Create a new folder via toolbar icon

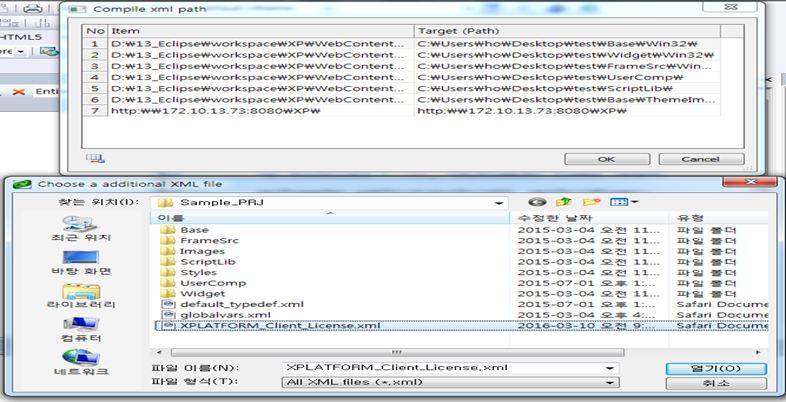tap(594, 202)
